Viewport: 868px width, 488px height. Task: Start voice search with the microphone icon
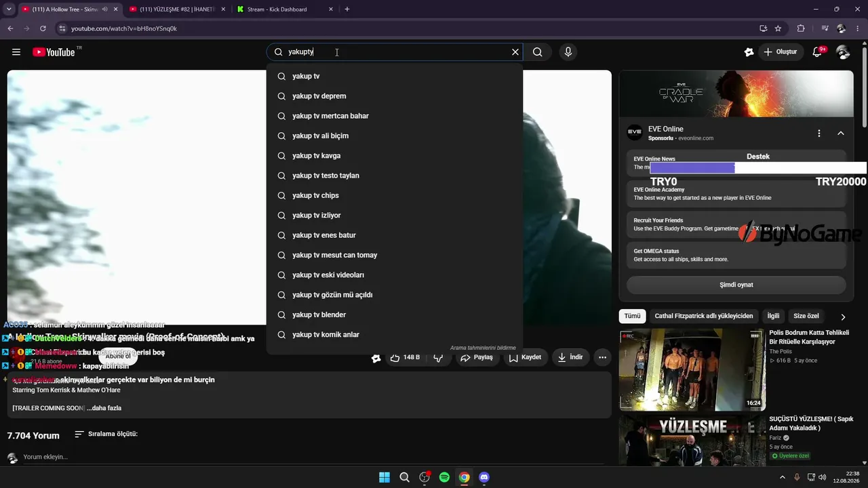(x=568, y=52)
